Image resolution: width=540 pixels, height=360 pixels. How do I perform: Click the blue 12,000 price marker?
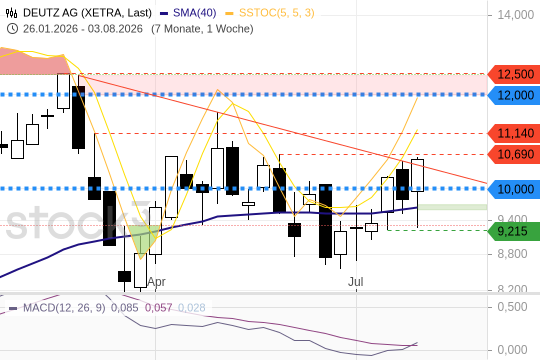(514, 95)
